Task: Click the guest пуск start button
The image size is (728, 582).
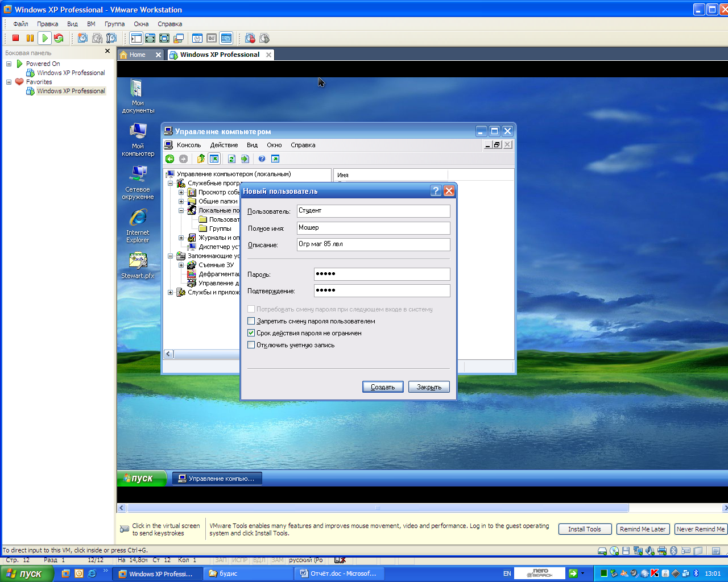Action: pyautogui.click(x=142, y=478)
